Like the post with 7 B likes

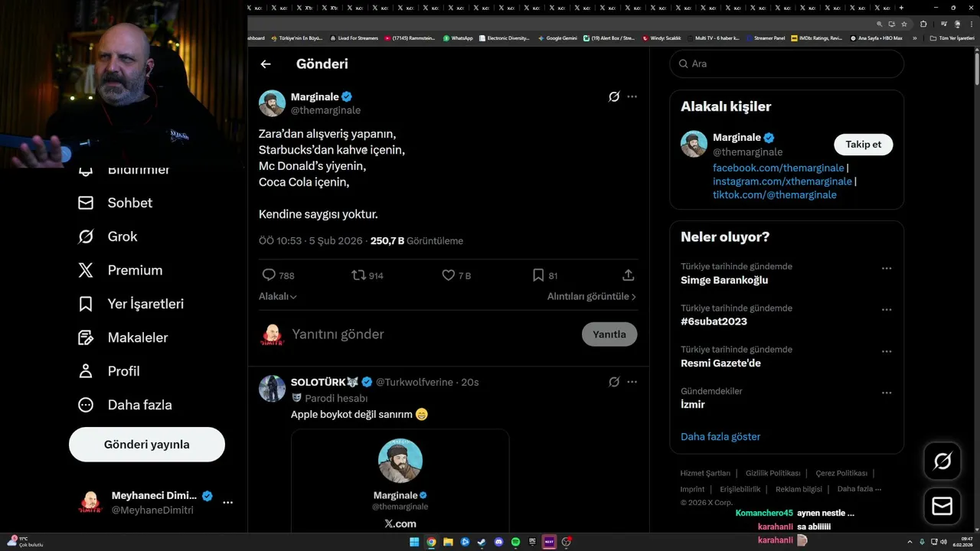(456, 275)
